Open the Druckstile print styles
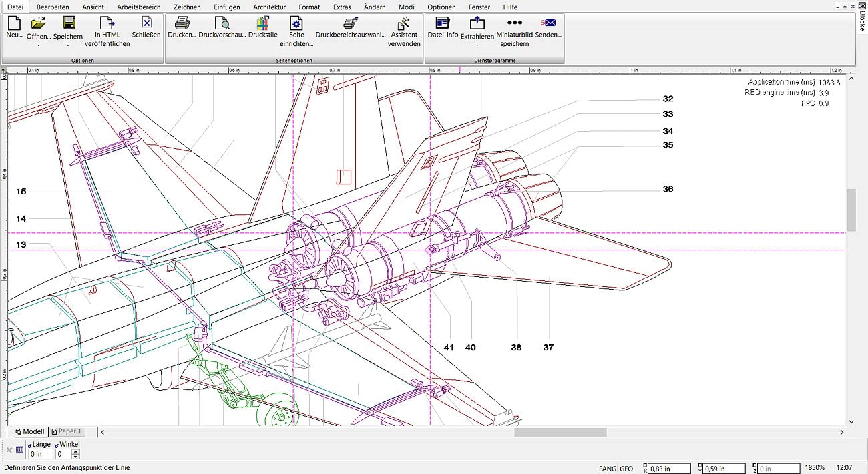This screenshot has width=868, height=474. [x=262, y=28]
